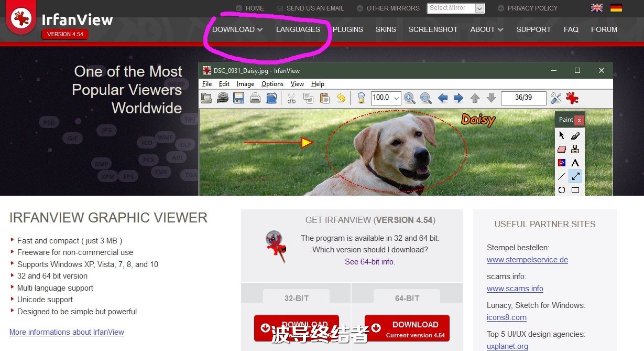Viewport: 644px width, 351px height.
Task: Click the Paste clipboard toolbar icon
Action: point(324,98)
